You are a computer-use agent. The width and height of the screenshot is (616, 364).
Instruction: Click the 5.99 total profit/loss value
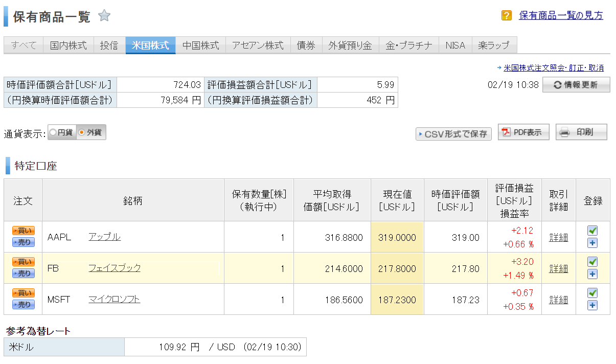386,85
